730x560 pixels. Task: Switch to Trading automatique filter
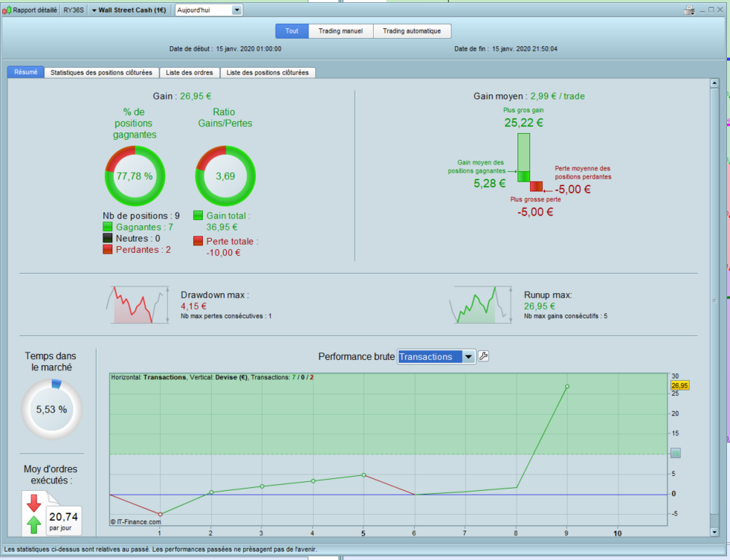pyautogui.click(x=412, y=31)
